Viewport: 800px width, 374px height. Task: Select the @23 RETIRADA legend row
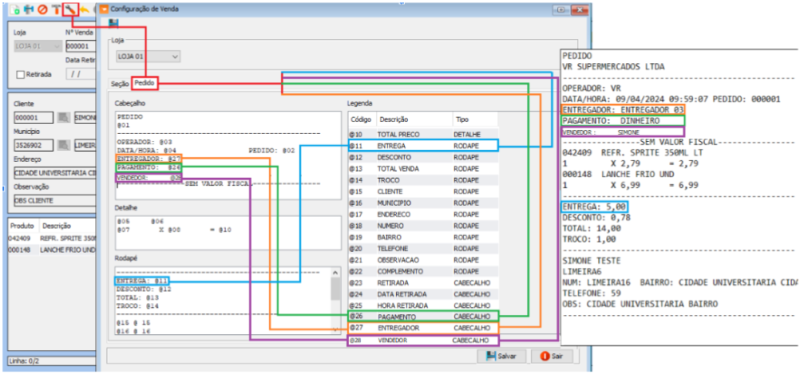click(423, 283)
